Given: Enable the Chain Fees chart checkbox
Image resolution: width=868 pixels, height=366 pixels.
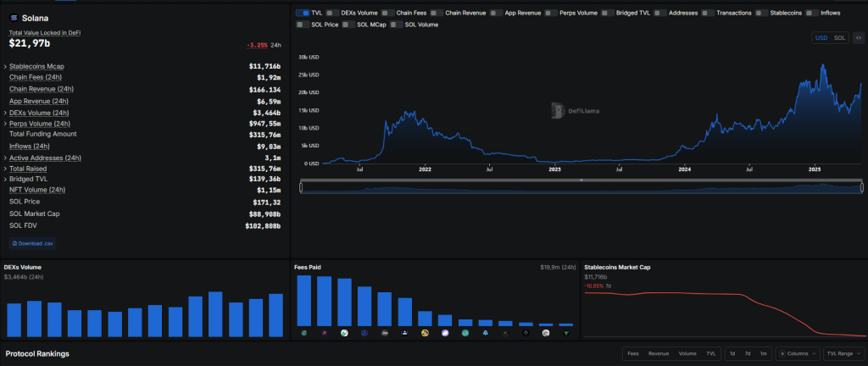Looking at the screenshot, I should [x=387, y=12].
